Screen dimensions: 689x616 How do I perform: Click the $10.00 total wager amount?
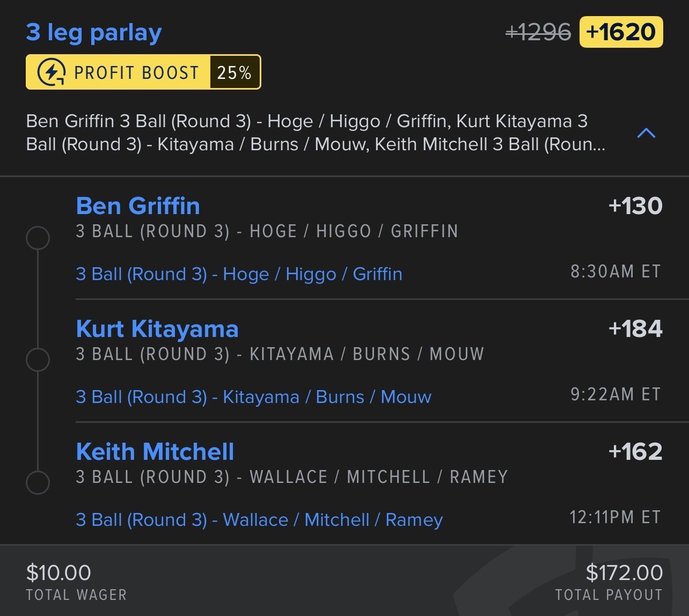(x=58, y=573)
